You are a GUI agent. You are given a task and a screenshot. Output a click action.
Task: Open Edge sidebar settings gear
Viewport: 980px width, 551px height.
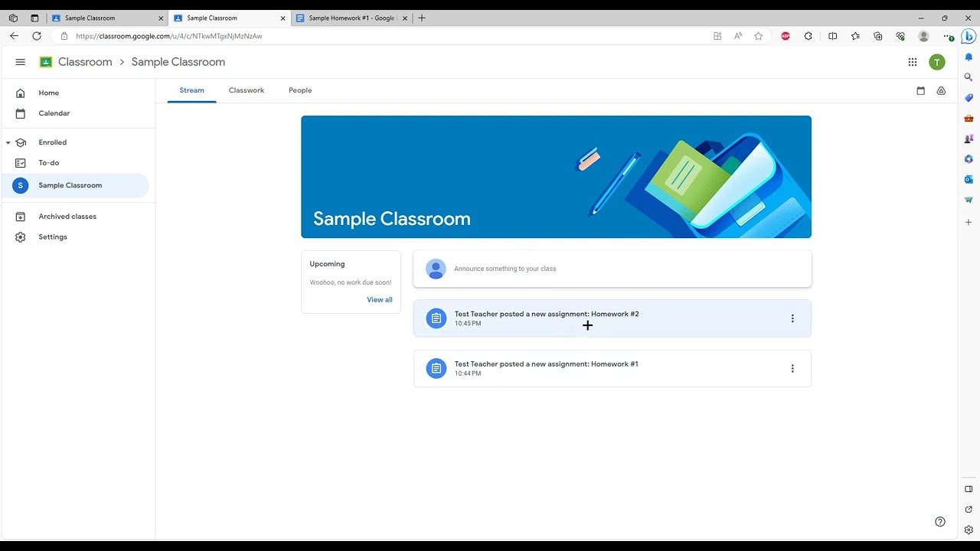[969, 530]
